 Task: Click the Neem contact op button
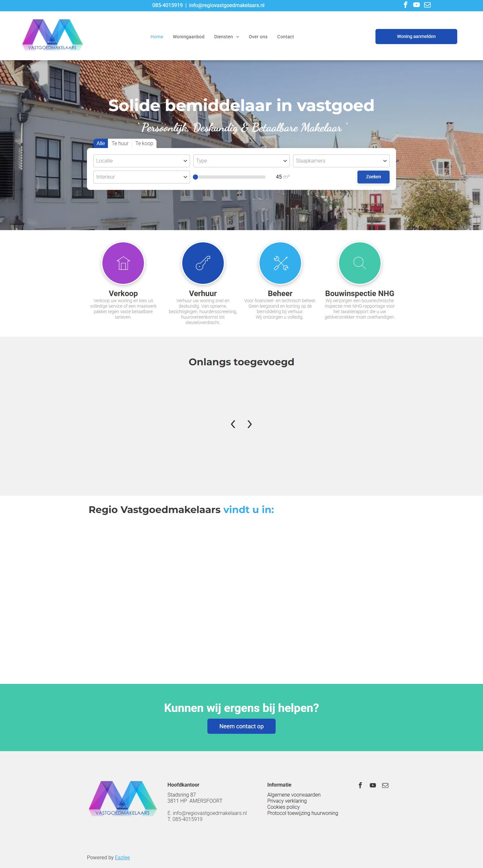pyautogui.click(x=241, y=726)
